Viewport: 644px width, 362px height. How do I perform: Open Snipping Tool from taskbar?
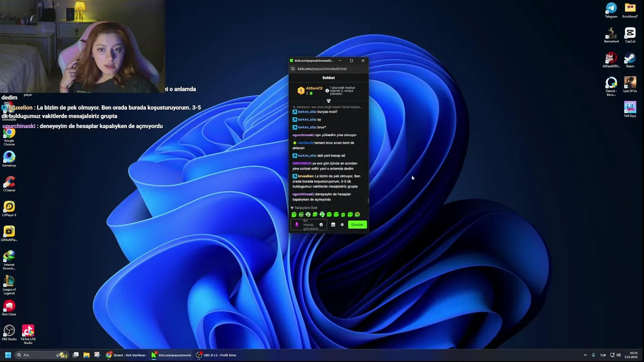(x=97, y=355)
